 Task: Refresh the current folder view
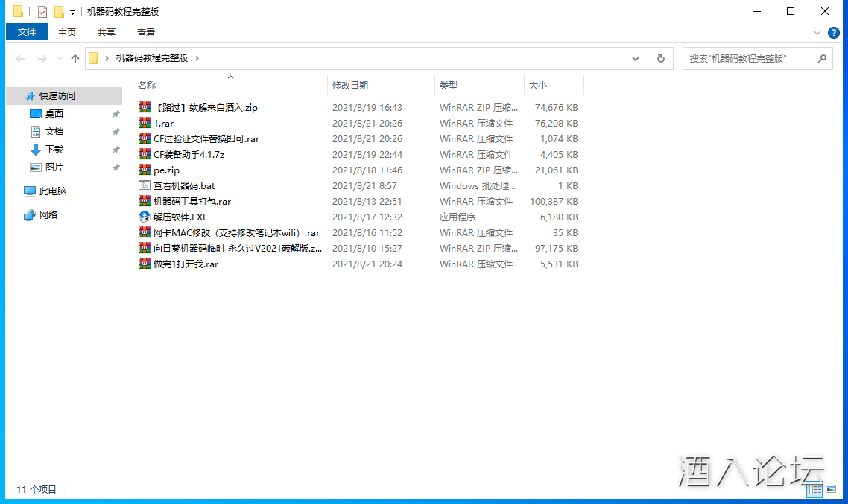660,58
